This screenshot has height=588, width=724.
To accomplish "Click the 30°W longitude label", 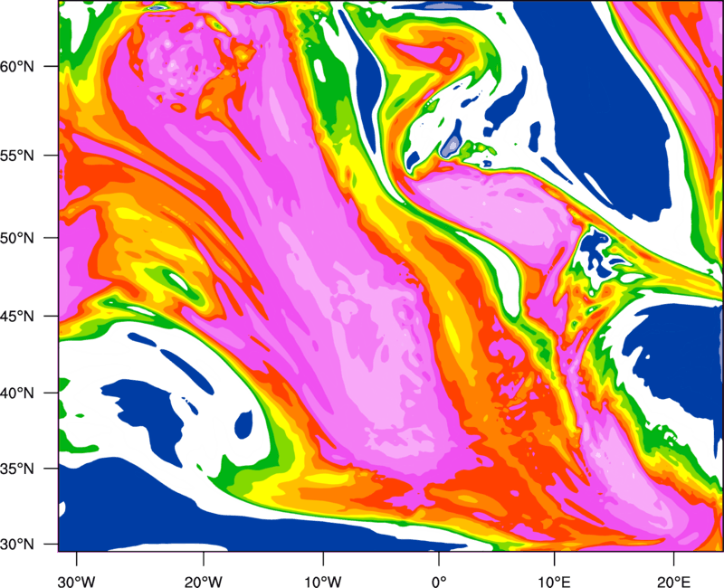I will tap(77, 582).
